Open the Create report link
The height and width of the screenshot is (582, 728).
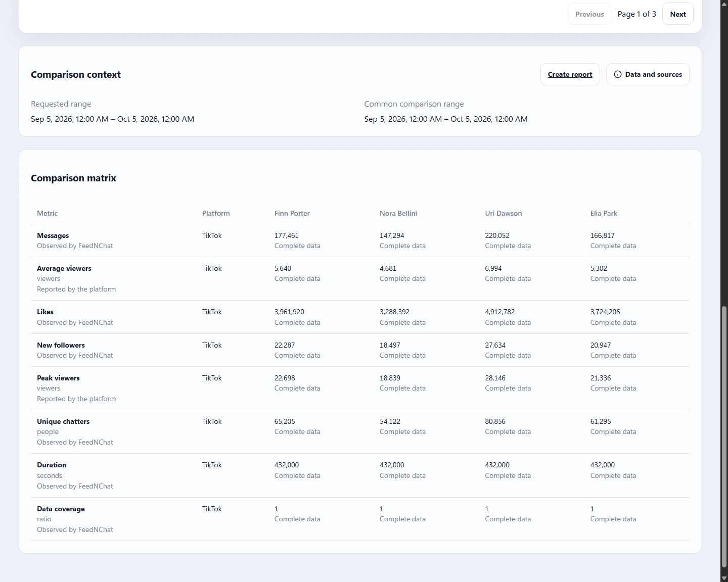[570, 74]
